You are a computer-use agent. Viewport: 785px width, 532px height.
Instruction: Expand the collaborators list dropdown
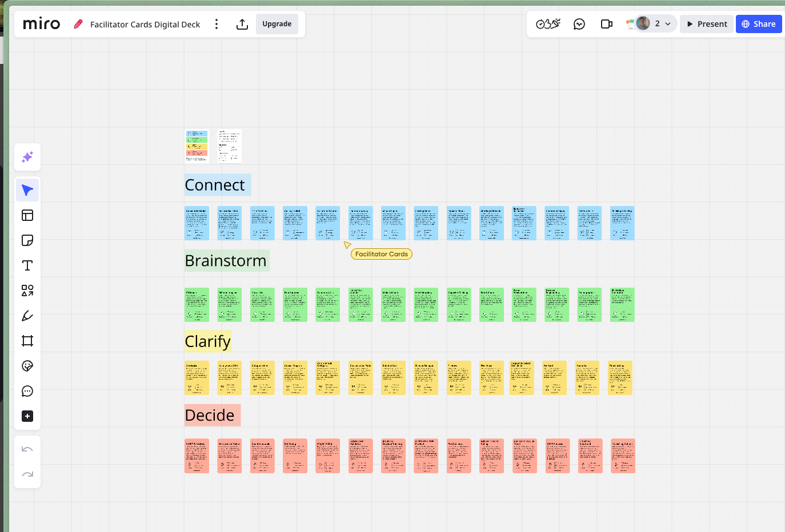point(668,24)
